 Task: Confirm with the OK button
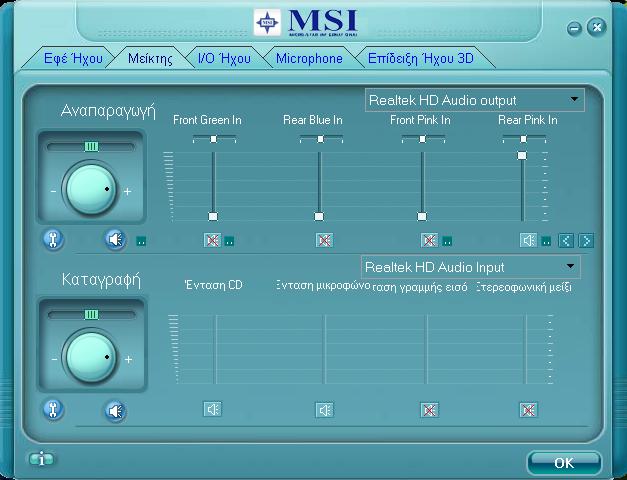[x=564, y=463]
